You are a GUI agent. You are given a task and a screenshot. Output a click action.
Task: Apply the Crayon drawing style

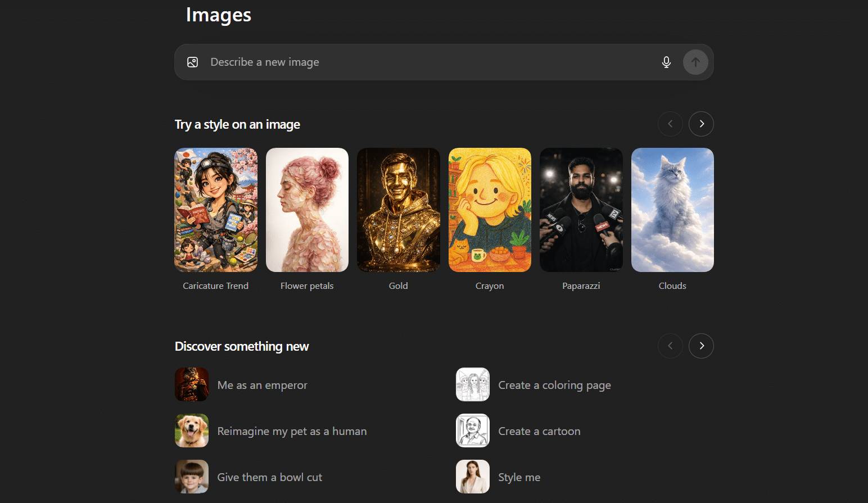coord(490,210)
